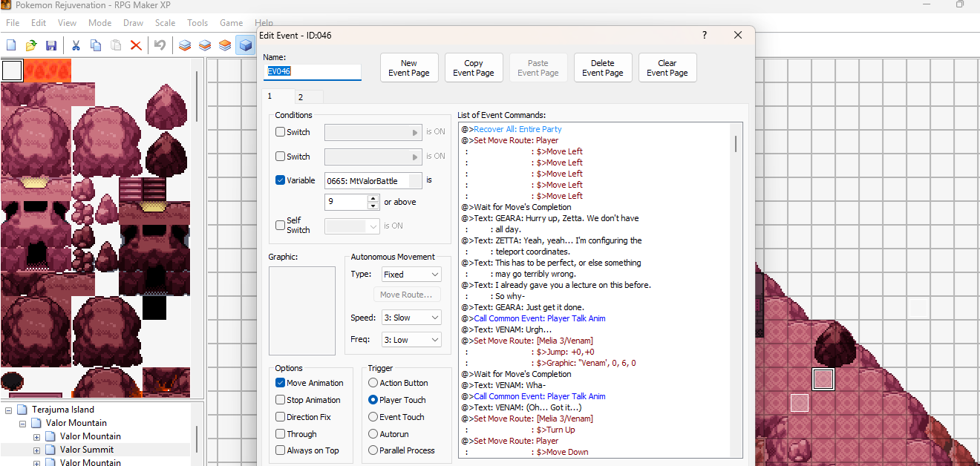Screen dimensions: 980x466
Task: Enable the Self Switch condition checkbox
Action: click(x=281, y=225)
